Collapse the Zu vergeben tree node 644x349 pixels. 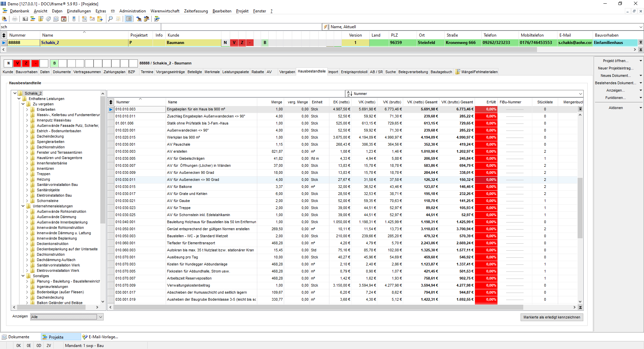(23, 104)
